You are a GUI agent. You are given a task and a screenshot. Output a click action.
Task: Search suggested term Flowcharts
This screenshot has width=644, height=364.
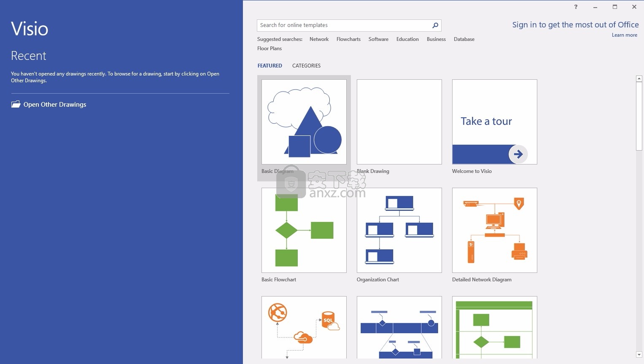tap(348, 39)
